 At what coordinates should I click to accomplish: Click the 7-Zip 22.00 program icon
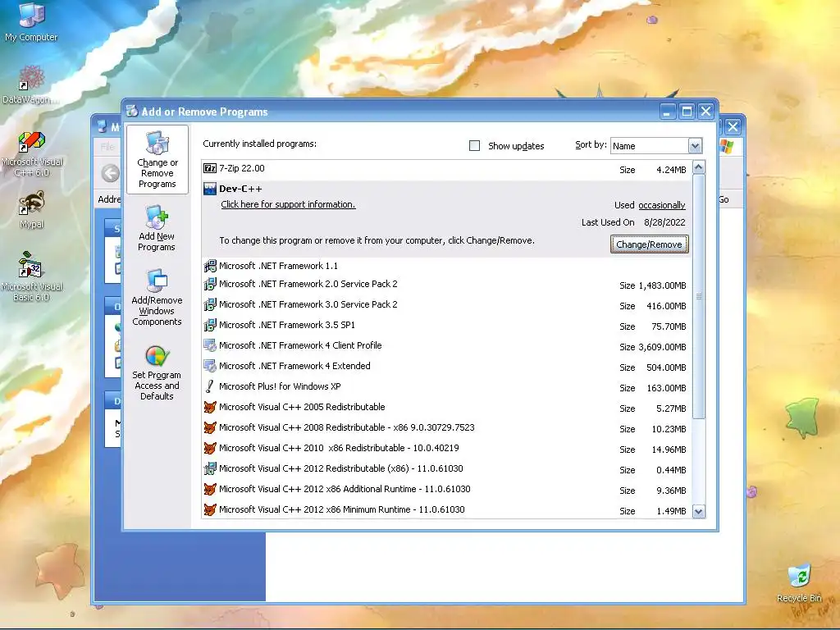click(210, 168)
